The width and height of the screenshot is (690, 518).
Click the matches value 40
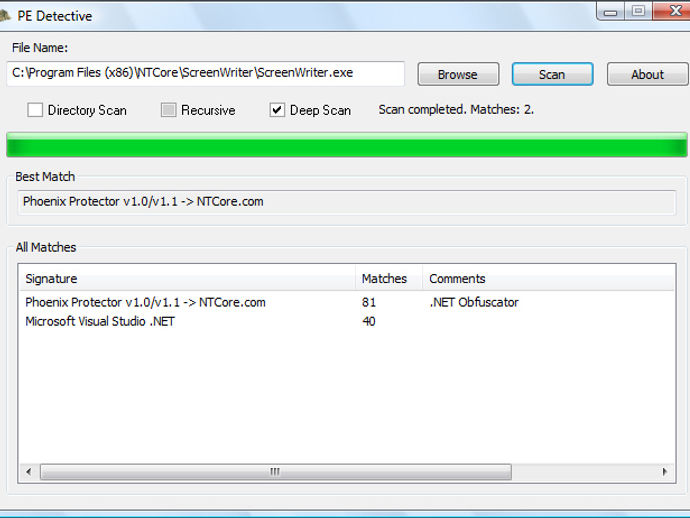pos(369,321)
